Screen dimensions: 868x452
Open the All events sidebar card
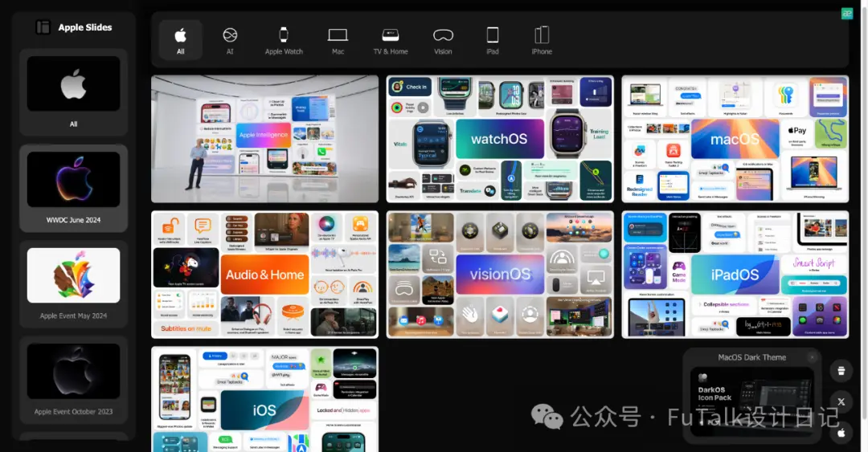tap(74, 92)
